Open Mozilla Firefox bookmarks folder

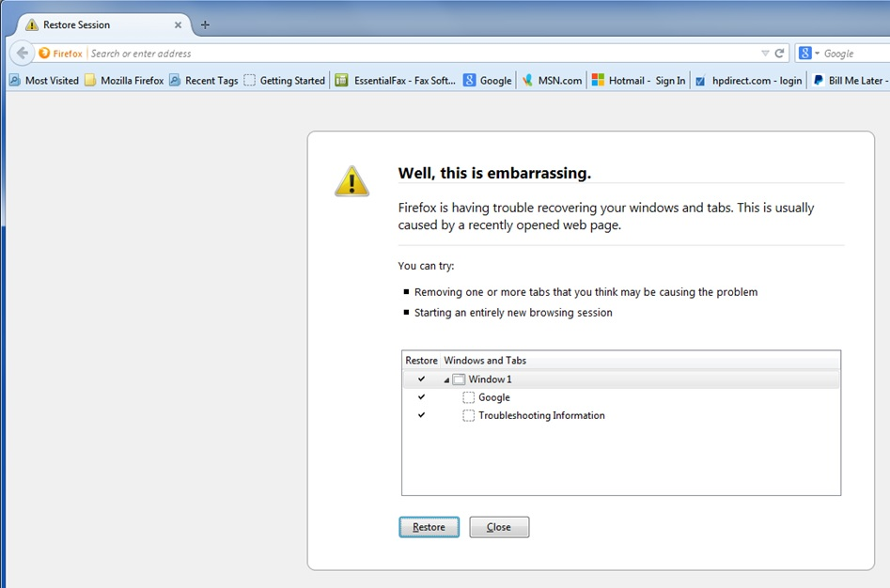point(124,81)
